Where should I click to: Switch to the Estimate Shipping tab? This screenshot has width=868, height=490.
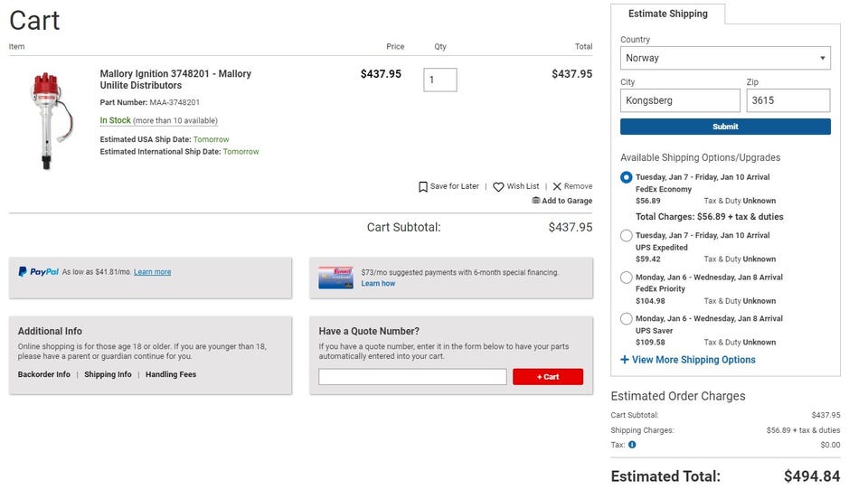[667, 14]
